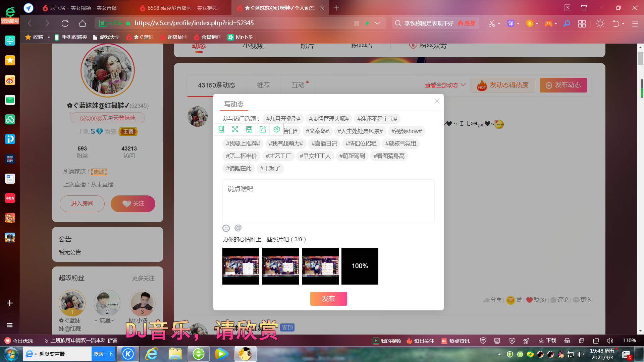Click the 赞(3) like button on post
The width and height of the screenshot is (644, 362).
tap(536, 300)
